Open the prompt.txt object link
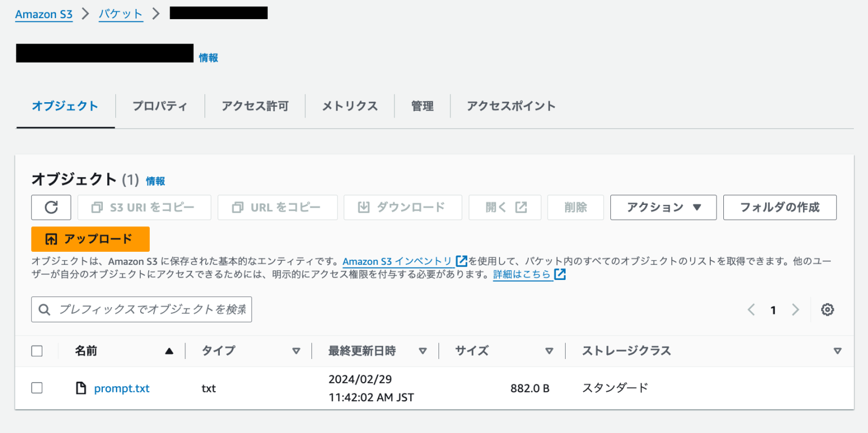 pyautogui.click(x=121, y=388)
